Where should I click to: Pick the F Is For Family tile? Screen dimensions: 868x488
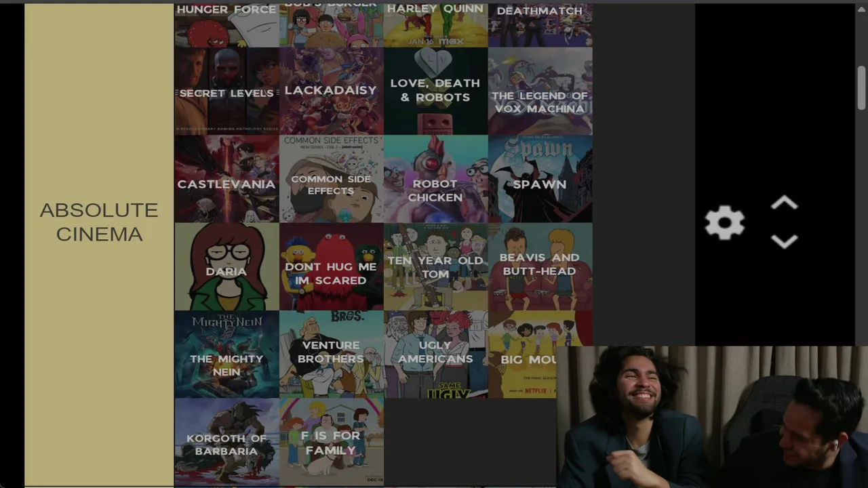331,442
